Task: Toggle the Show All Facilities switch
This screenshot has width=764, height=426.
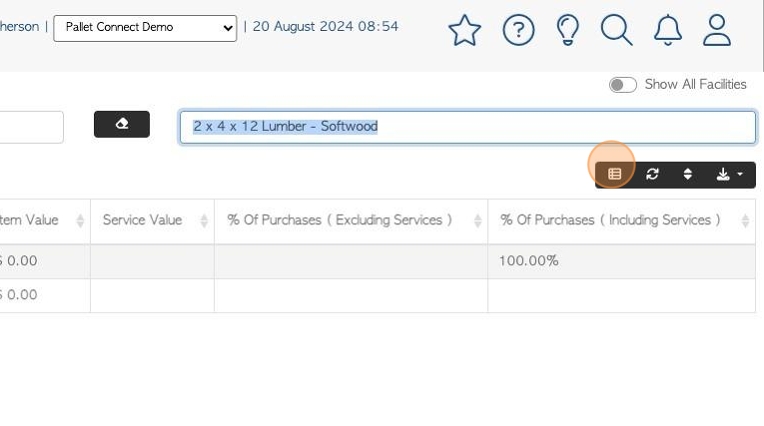Action: click(x=623, y=85)
